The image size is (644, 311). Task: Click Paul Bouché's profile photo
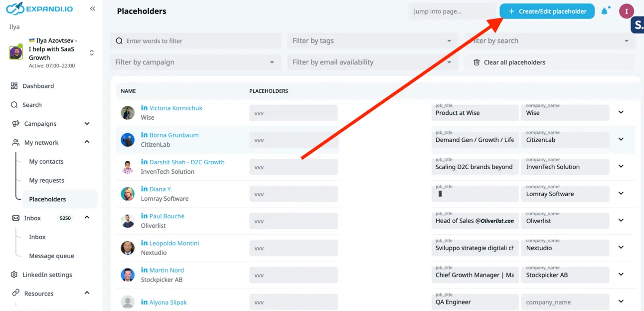[x=128, y=221]
